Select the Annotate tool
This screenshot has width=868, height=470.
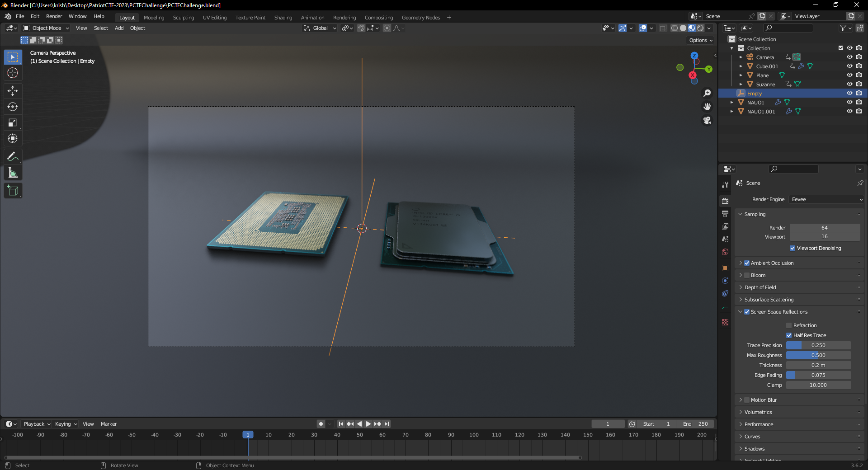click(x=13, y=156)
